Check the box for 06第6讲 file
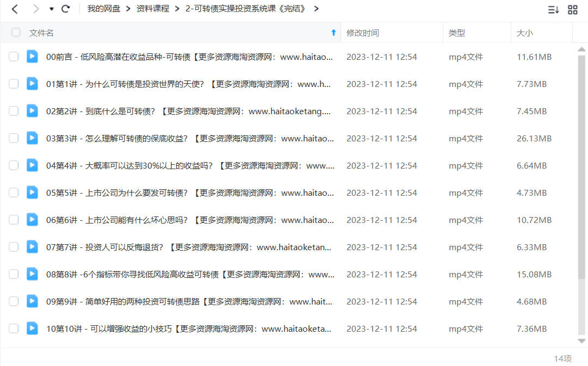This screenshot has height=366, width=588. (14, 220)
